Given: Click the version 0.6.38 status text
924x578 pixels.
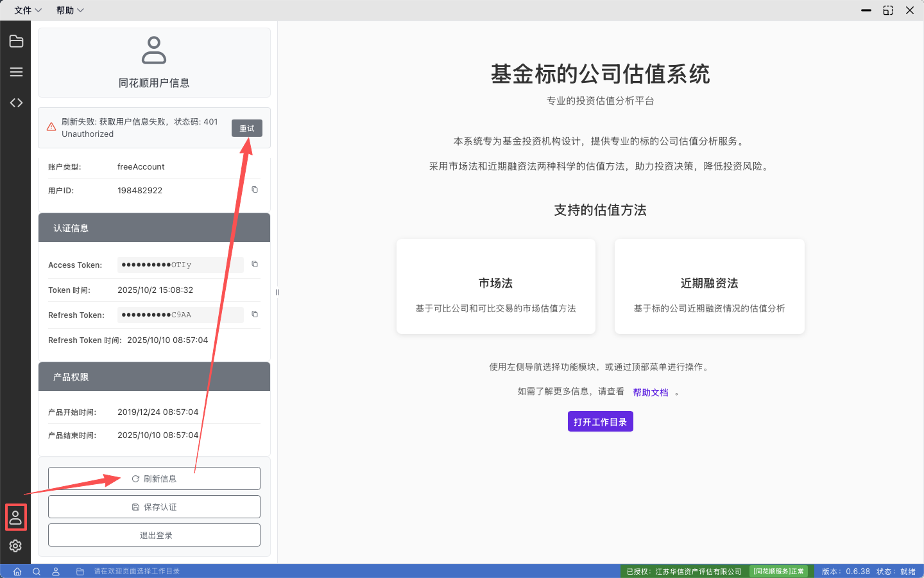Looking at the screenshot, I should pos(846,572).
